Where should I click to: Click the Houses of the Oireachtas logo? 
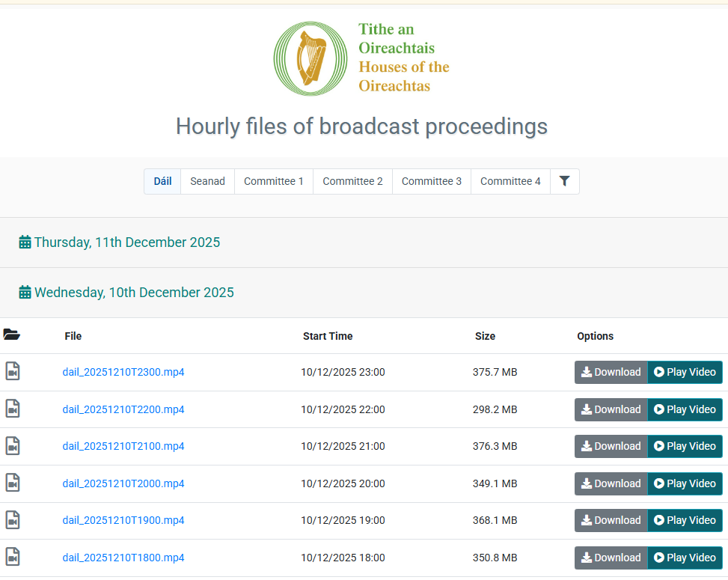point(362,58)
